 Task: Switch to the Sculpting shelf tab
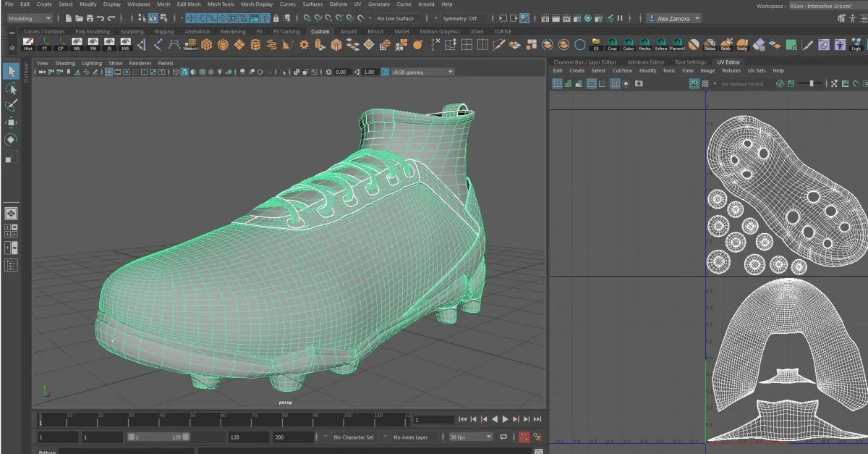coord(132,32)
